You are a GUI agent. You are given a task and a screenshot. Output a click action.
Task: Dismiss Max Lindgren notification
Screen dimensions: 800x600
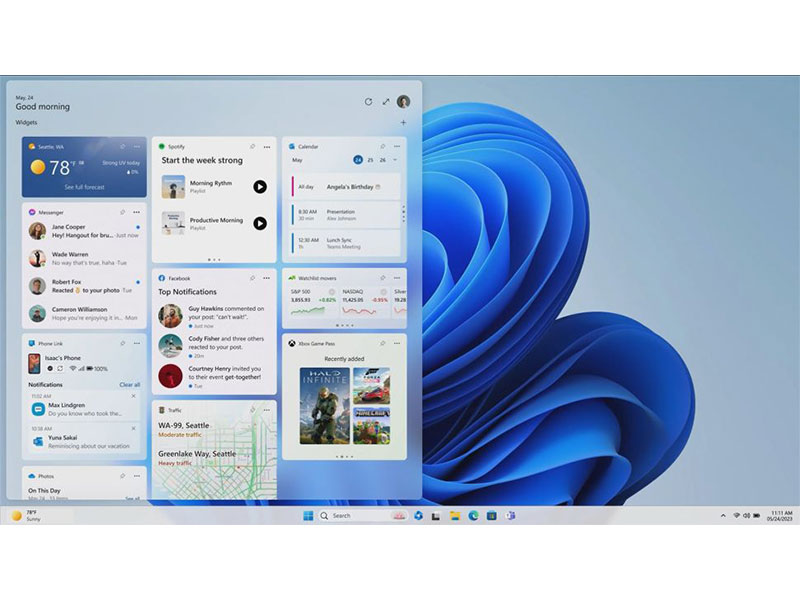(134, 396)
